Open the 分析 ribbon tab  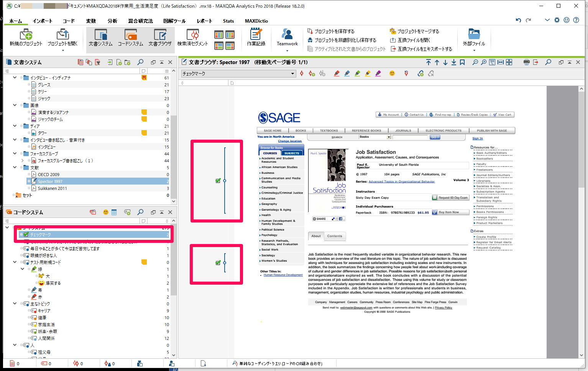coord(112,21)
